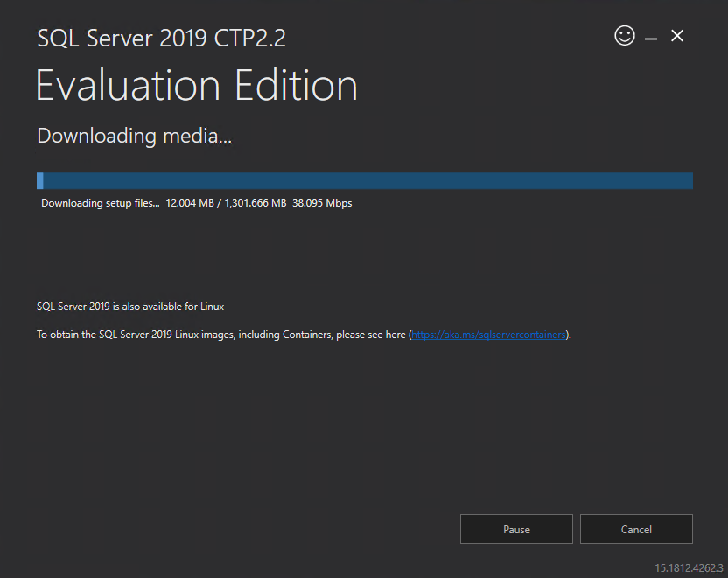Close the SQL Server installer window

[677, 36]
